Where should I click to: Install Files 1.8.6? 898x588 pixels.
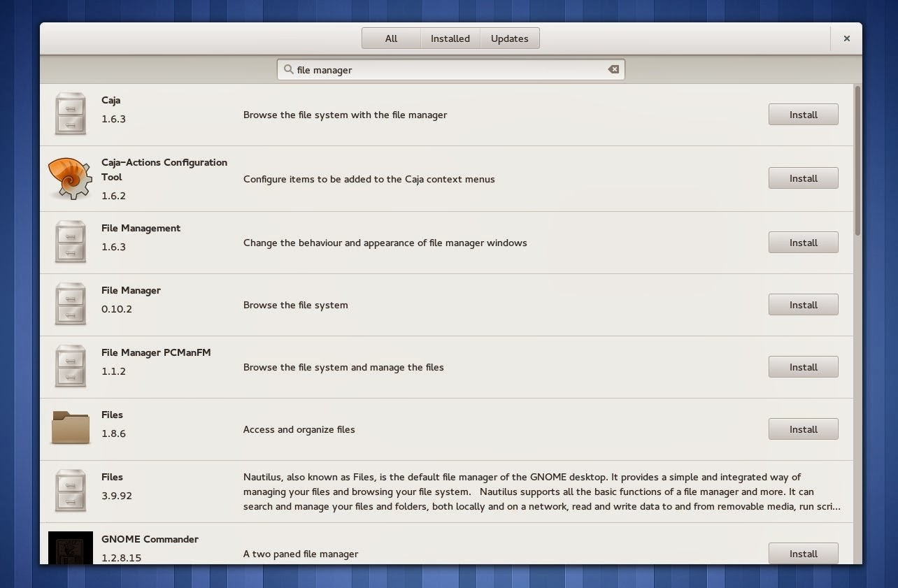click(804, 429)
